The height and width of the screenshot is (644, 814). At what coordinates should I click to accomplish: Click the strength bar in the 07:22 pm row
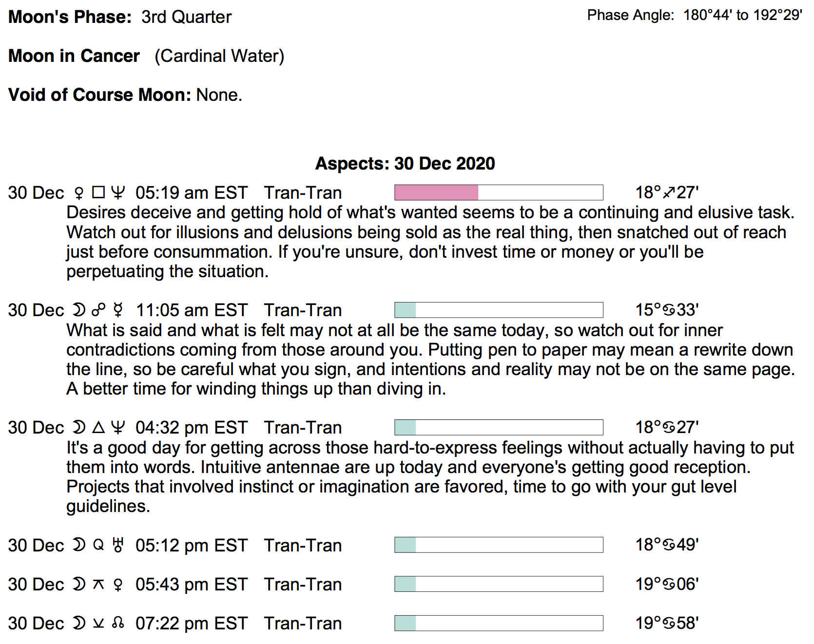(498, 623)
